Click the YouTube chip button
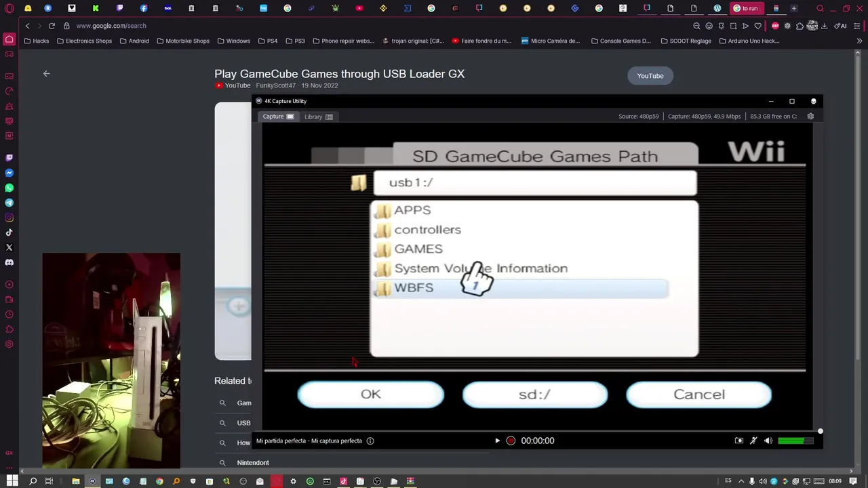The height and width of the screenshot is (488, 868). (x=650, y=76)
